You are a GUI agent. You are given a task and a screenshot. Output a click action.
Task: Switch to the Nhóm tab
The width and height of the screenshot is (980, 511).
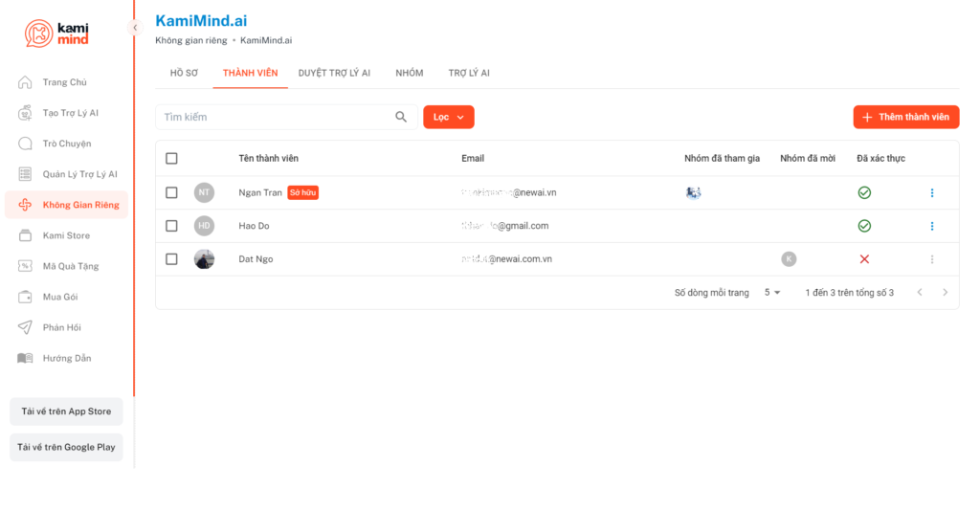tap(410, 73)
